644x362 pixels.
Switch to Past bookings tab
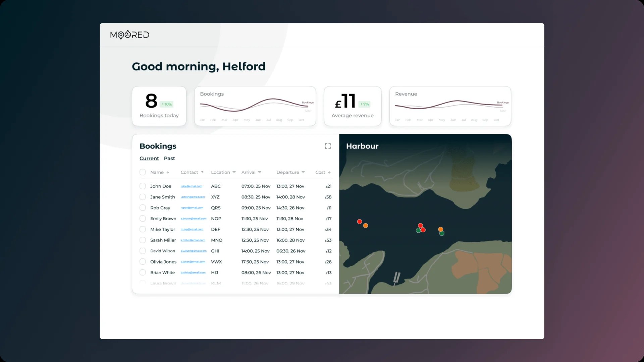pyautogui.click(x=169, y=158)
